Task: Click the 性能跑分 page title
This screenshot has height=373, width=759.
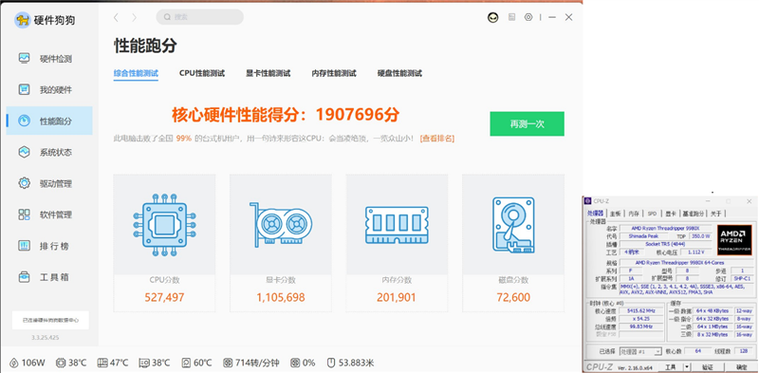Action: pos(145,46)
